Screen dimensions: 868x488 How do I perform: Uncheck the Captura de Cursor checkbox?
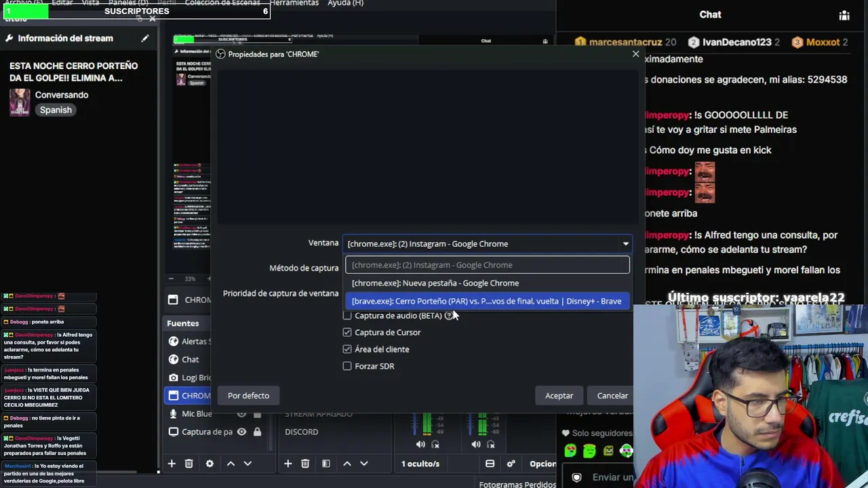click(x=347, y=332)
